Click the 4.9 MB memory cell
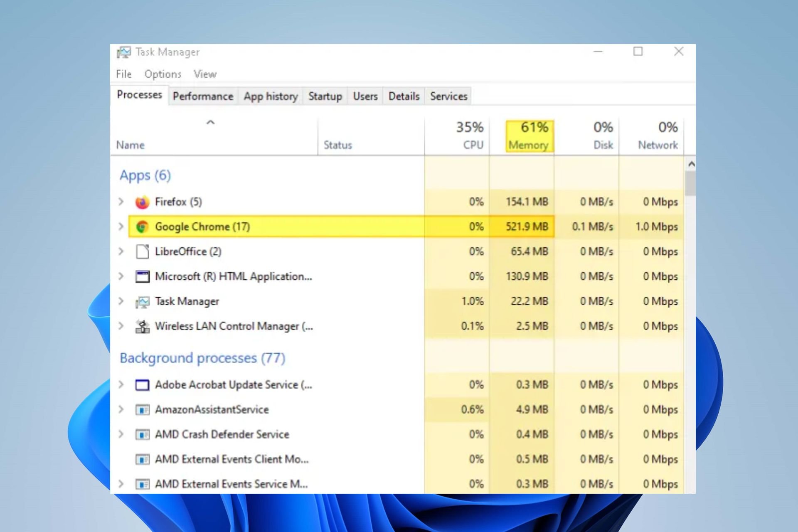798x532 pixels. pyautogui.click(x=522, y=409)
